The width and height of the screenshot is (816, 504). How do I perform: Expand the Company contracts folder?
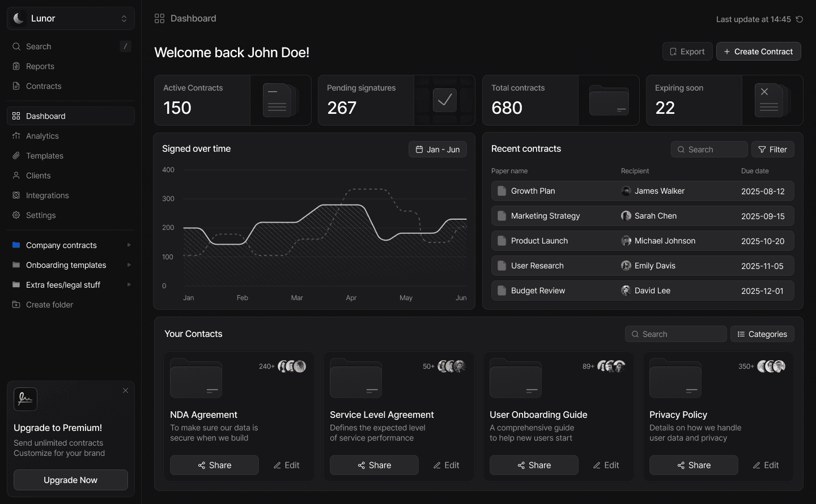point(129,245)
